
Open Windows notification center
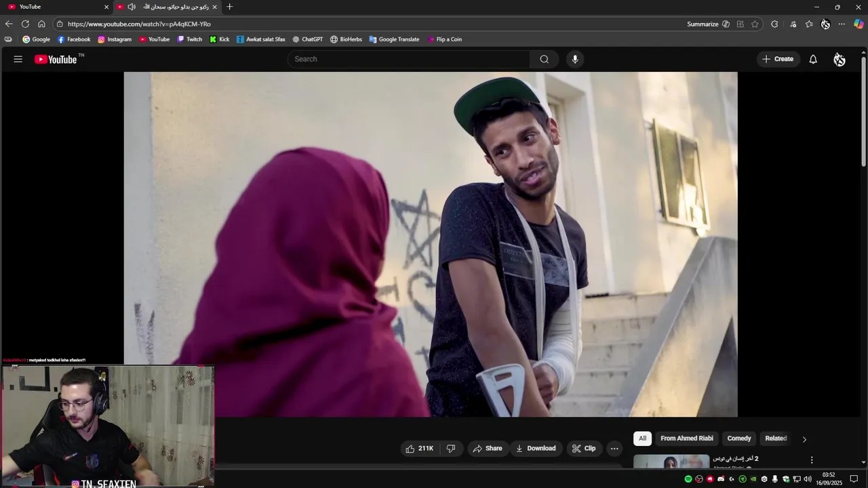854,479
